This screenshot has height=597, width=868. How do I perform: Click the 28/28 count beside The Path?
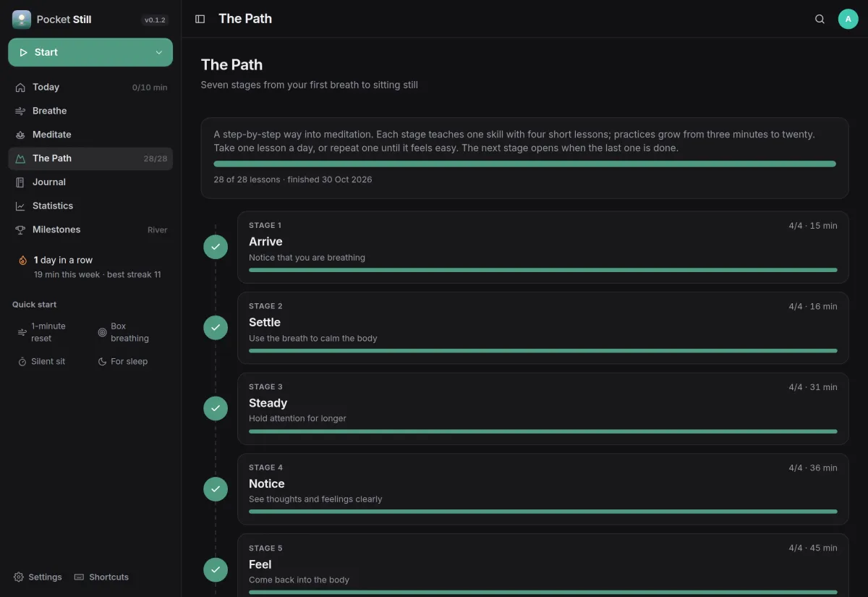156,158
